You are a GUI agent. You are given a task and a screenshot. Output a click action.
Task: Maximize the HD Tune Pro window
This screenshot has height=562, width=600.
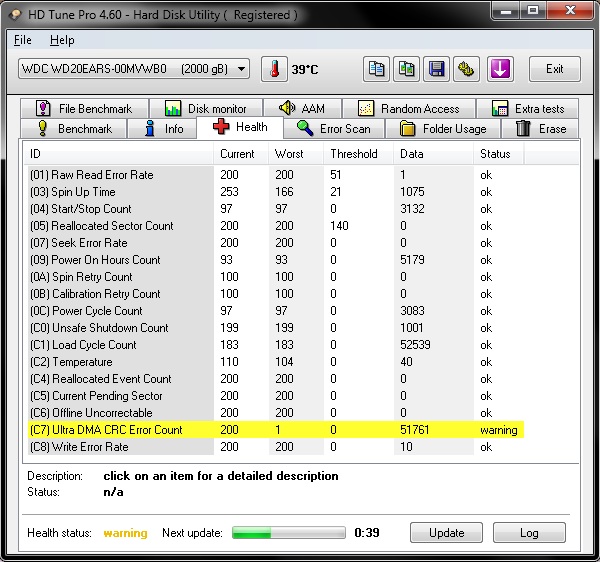tap(533, 10)
